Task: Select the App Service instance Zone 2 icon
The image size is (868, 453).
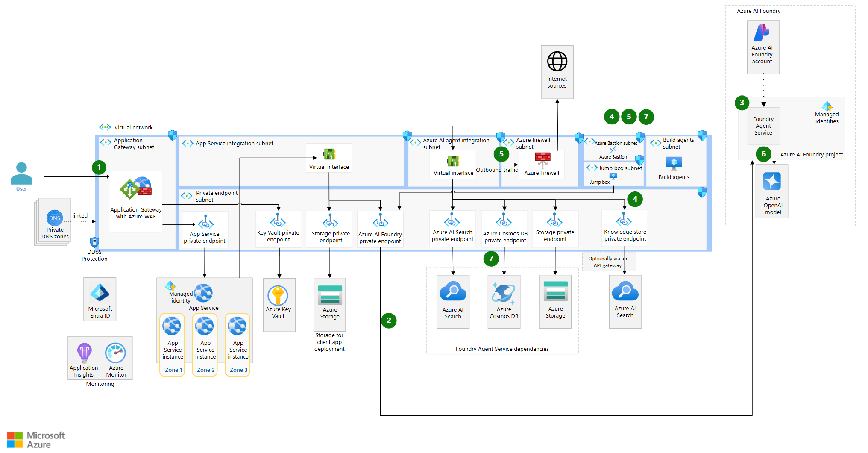Action: coord(205,326)
